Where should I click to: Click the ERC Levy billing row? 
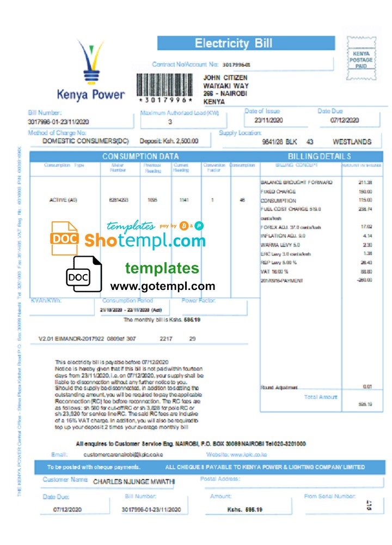click(316, 254)
